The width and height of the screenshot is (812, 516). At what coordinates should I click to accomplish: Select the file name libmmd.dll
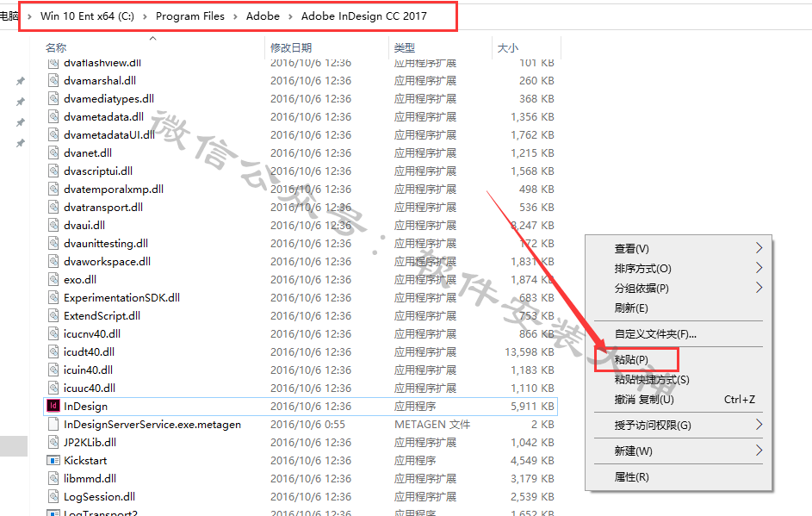coord(90,479)
